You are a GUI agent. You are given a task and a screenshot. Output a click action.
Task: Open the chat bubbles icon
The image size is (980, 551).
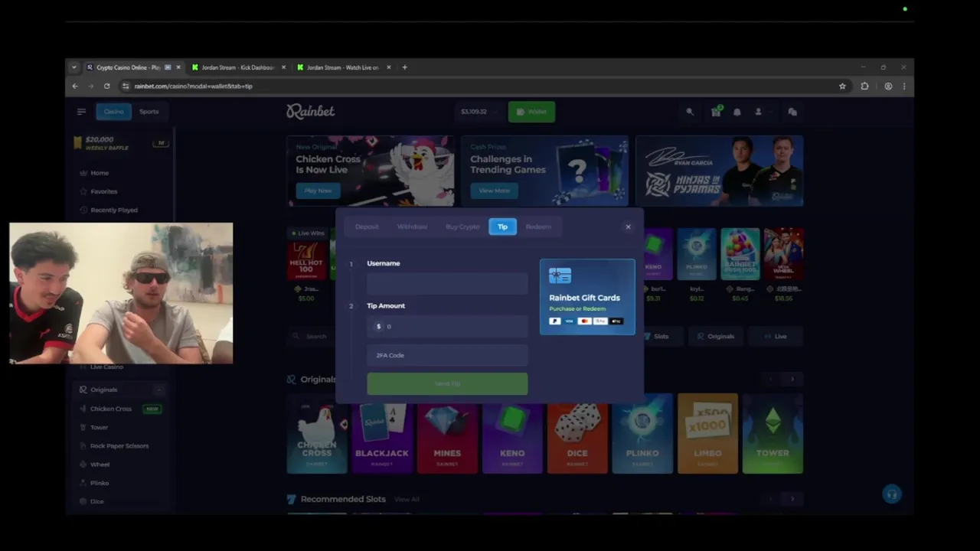(x=792, y=112)
